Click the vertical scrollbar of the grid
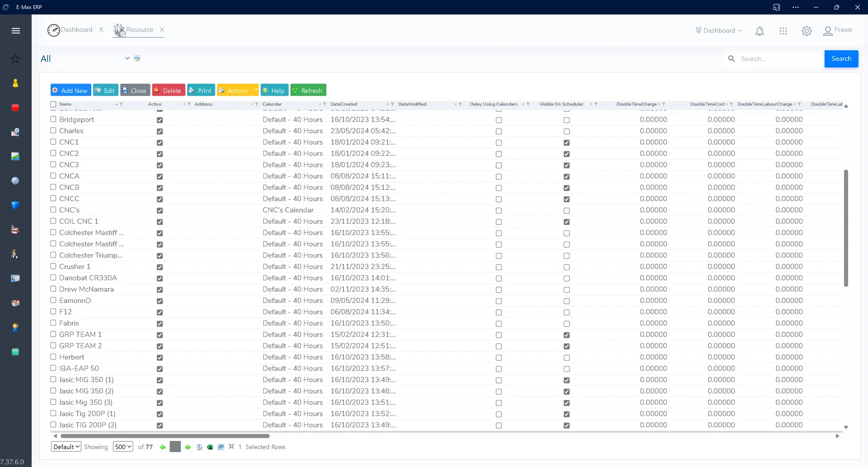Screen dimensions: 868x467 [846, 228]
